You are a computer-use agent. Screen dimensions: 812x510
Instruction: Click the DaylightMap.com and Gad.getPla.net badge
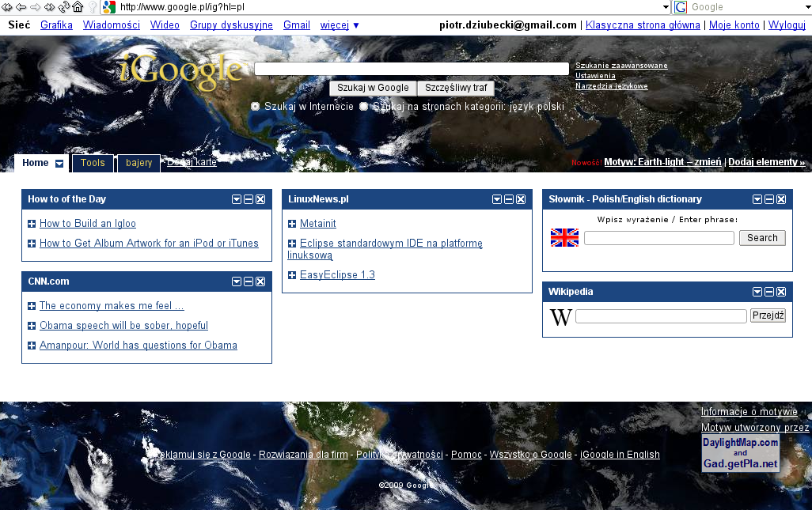[x=741, y=452]
